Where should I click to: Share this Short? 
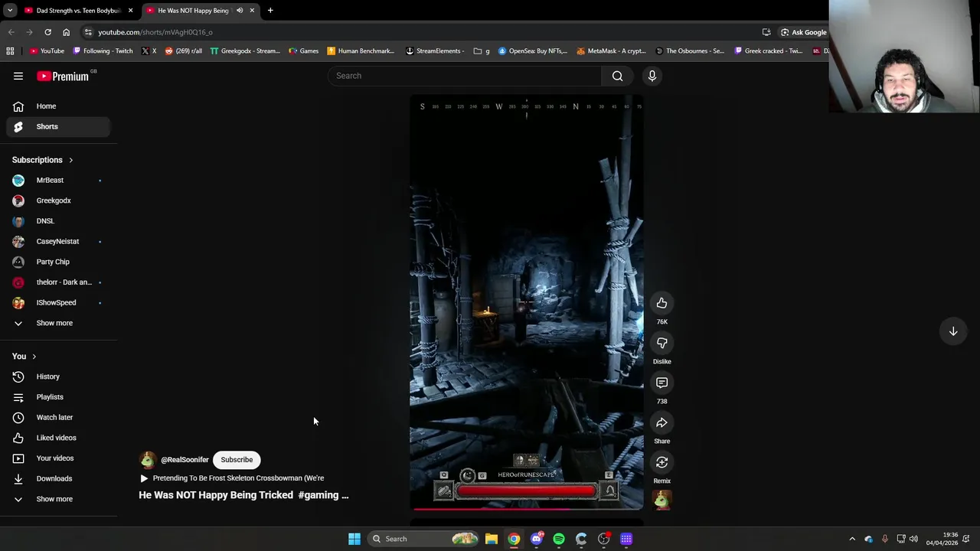(661, 422)
